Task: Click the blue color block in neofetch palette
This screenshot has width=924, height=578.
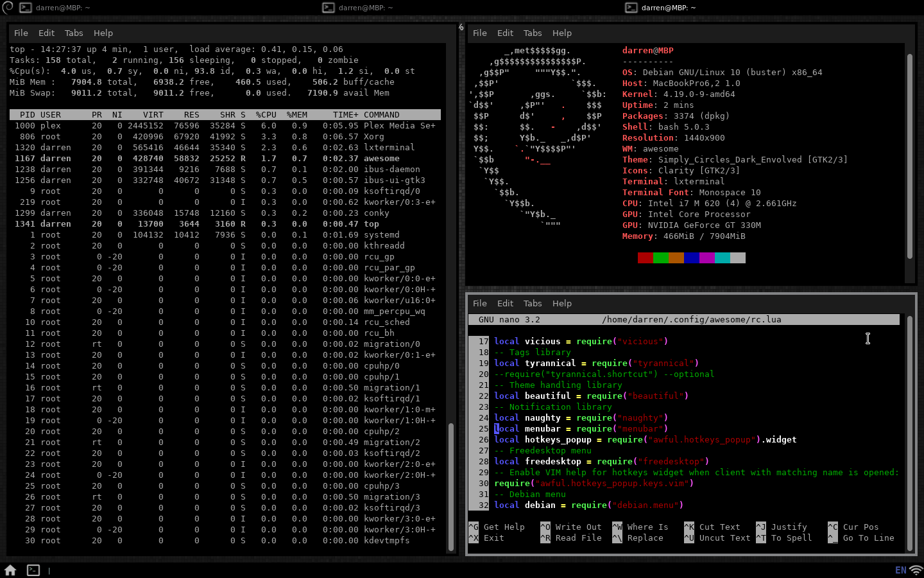Action: pyautogui.click(x=691, y=258)
